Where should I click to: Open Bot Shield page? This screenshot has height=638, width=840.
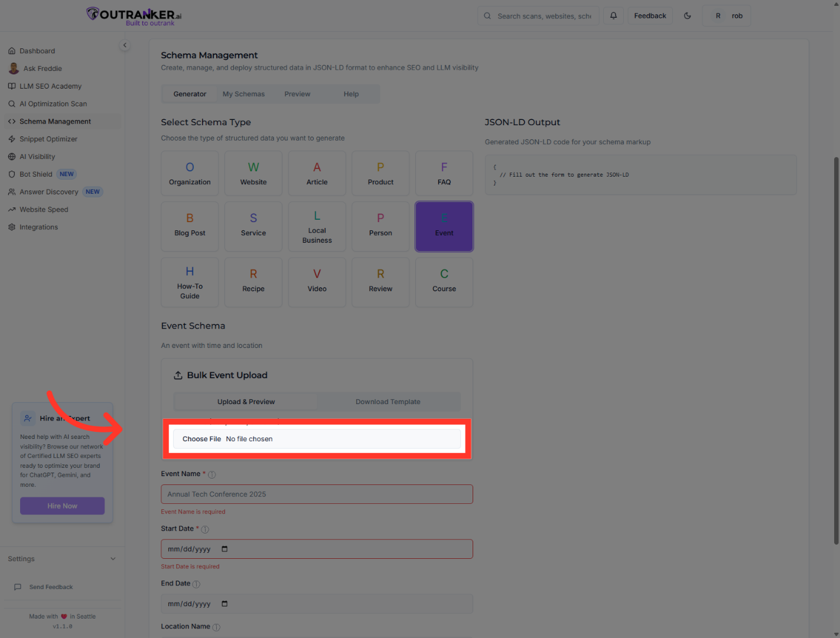[36, 174]
